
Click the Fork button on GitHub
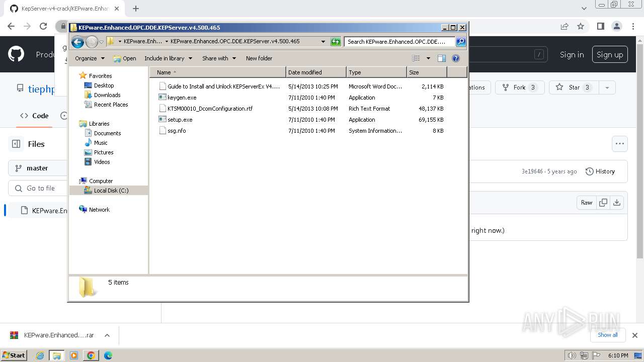pos(520,87)
